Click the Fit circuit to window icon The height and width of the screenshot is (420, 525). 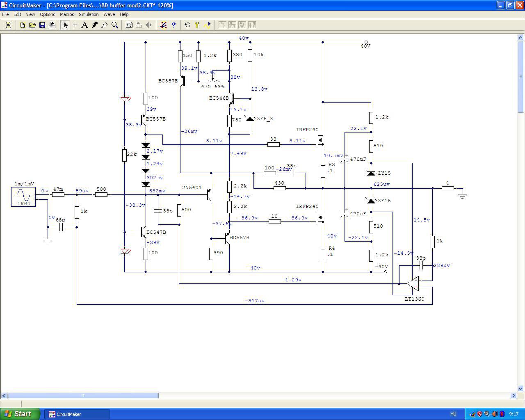(x=129, y=25)
